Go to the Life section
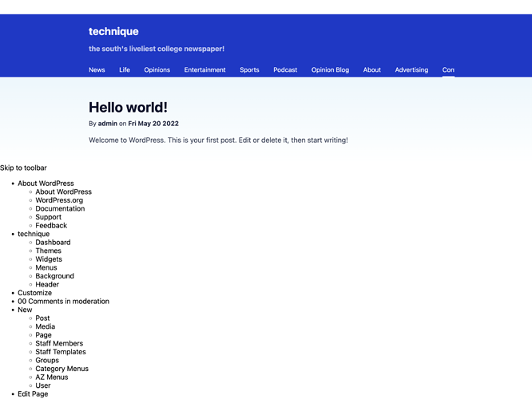The height and width of the screenshot is (399, 532). tap(125, 70)
